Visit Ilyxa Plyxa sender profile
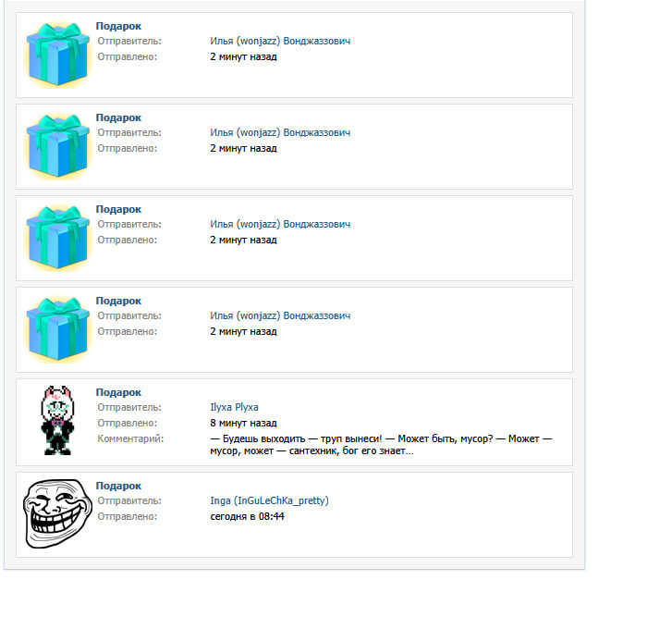Viewport: 672px width, 617px height. tap(234, 407)
